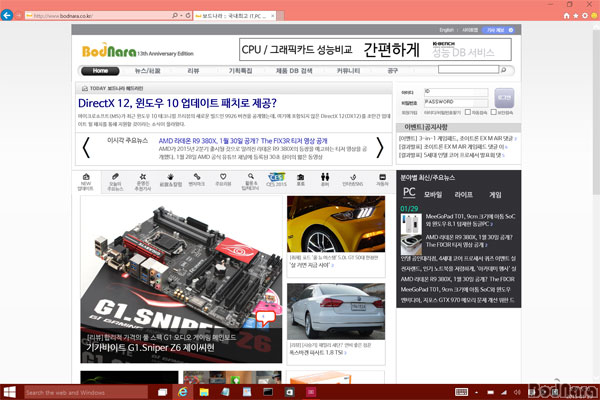Open the Windows Start button
This screenshot has width=600, height=400.
(x=9, y=392)
